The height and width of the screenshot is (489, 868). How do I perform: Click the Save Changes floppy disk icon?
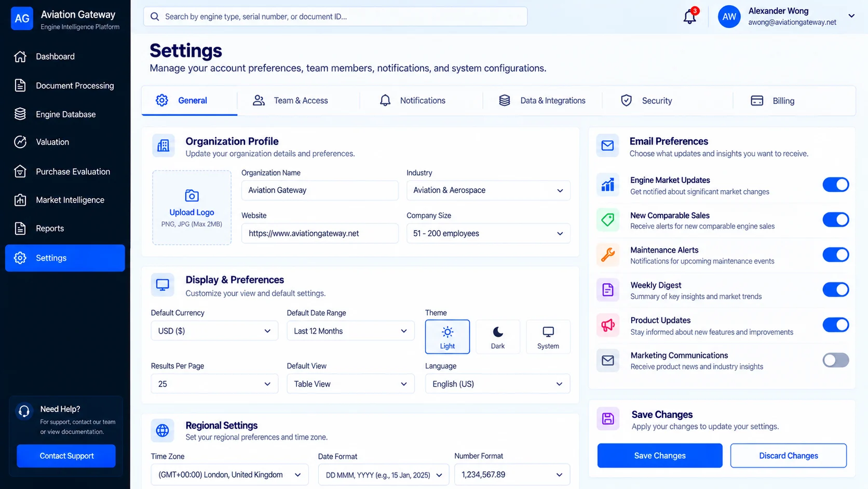608,419
